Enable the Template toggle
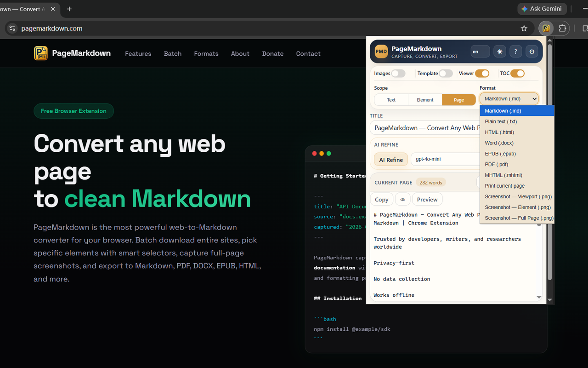The width and height of the screenshot is (588, 368). pyautogui.click(x=446, y=73)
